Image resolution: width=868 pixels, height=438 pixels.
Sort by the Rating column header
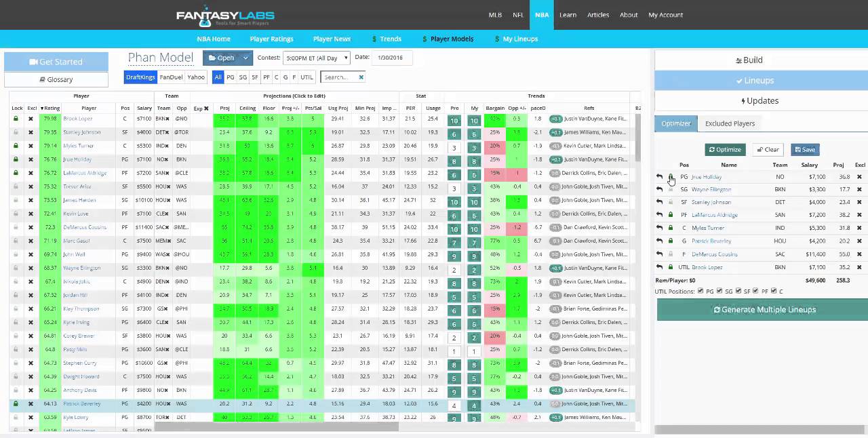[x=50, y=108]
